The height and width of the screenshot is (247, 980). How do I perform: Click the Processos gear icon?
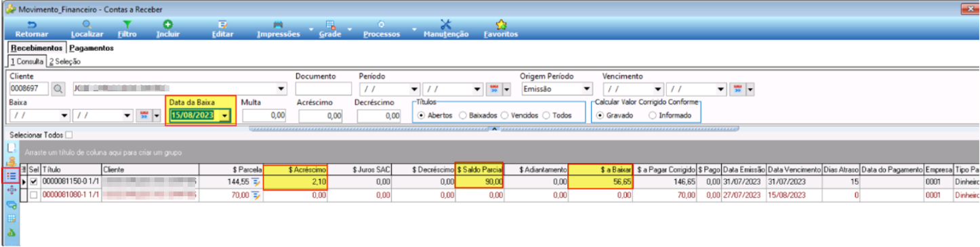(381, 24)
